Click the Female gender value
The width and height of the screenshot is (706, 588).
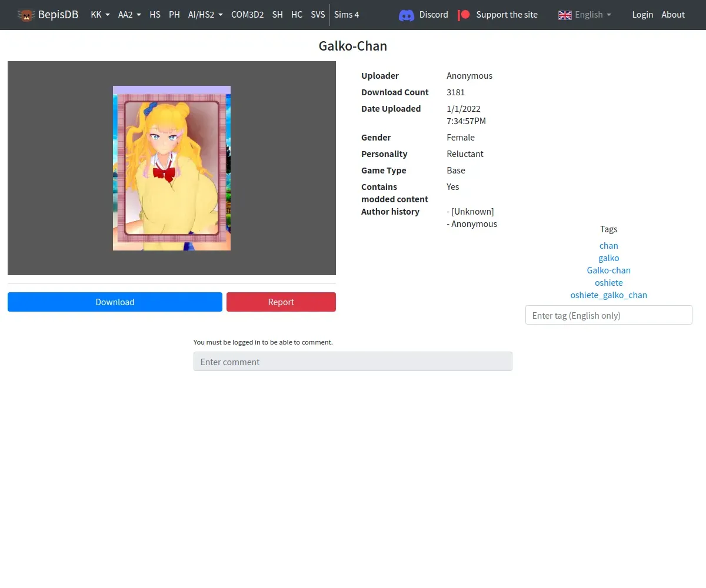[461, 138]
